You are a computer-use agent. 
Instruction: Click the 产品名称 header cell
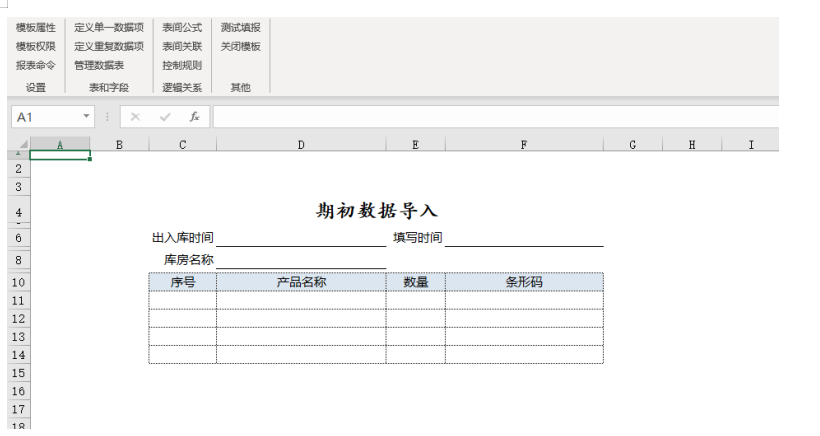click(x=301, y=282)
